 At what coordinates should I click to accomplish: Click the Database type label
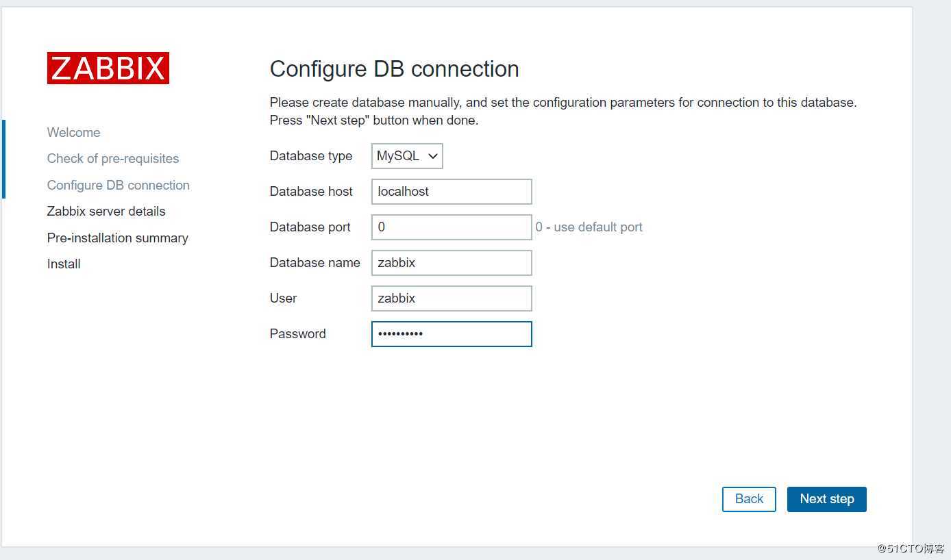(311, 156)
